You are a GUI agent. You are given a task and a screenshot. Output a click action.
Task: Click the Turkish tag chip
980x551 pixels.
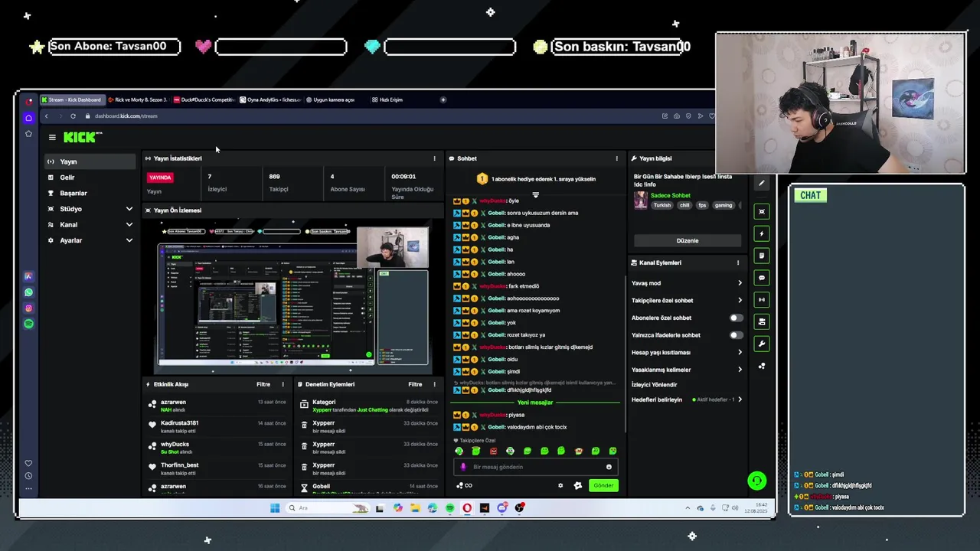tap(661, 205)
